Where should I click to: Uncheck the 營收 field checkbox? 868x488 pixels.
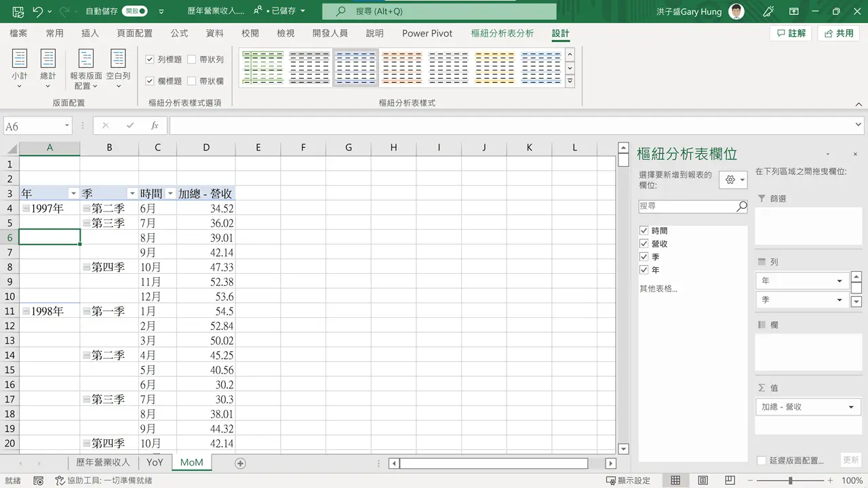click(644, 243)
